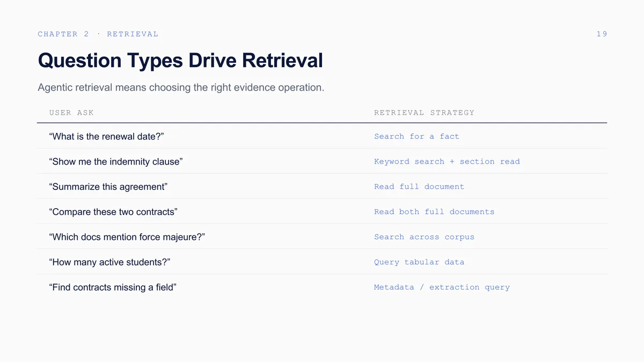The image size is (644, 362).
Task: Click the RETRIEVAL STRATEGY column header
Action: pyautogui.click(x=424, y=113)
